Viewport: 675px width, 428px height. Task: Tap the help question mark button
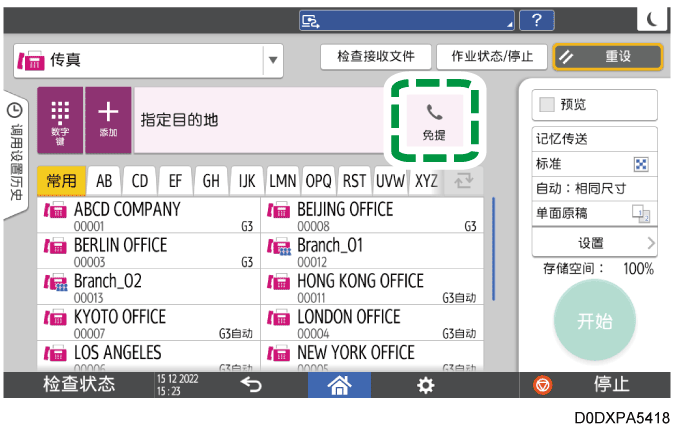click(537, 19)
